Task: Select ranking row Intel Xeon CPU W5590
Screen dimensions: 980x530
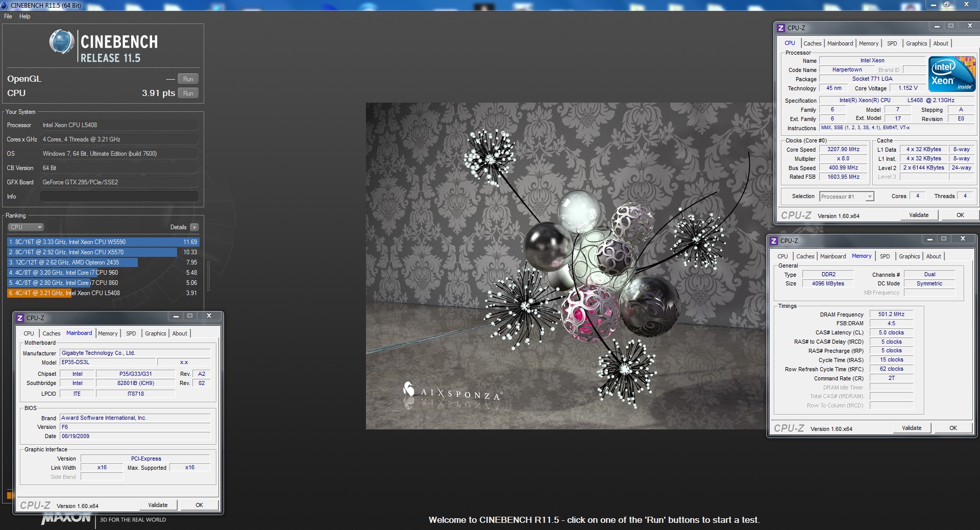Action: 103,242
